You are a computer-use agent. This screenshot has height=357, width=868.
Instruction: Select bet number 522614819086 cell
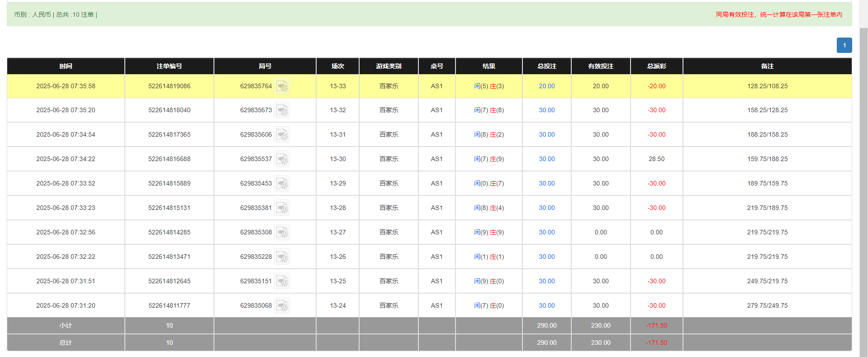(x=169, y=86)
